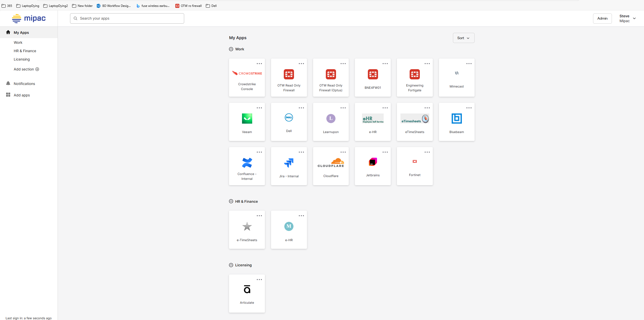Click the Admin button
This screenshot has height=320, width=644.
click(602, 18)
